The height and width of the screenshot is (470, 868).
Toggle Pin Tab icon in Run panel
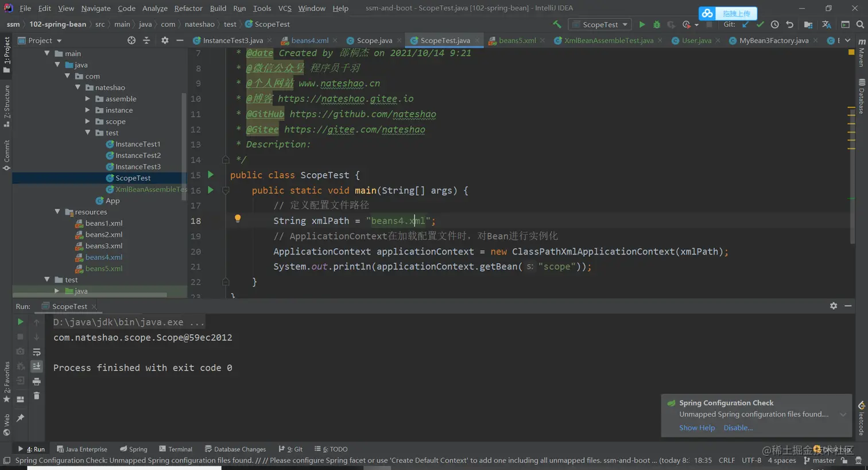click(x=20, y=418)
